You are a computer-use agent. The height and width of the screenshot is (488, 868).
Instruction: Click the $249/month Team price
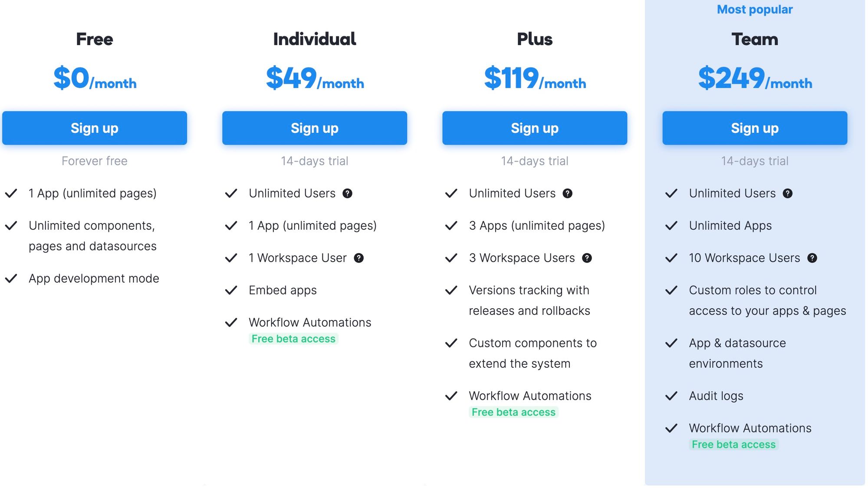(755, 78)
